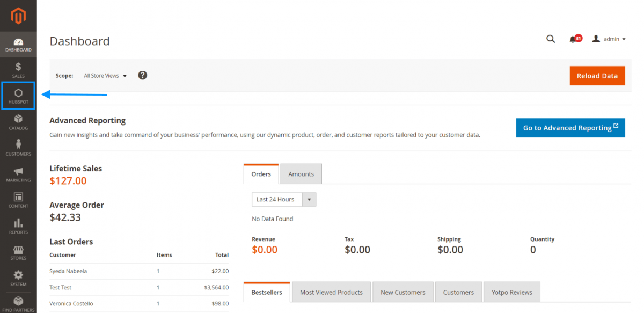Image resolution: width=644 pixels, height=313 pixels.
Task: Open the notifications bell showing 31
Action: 574,39
